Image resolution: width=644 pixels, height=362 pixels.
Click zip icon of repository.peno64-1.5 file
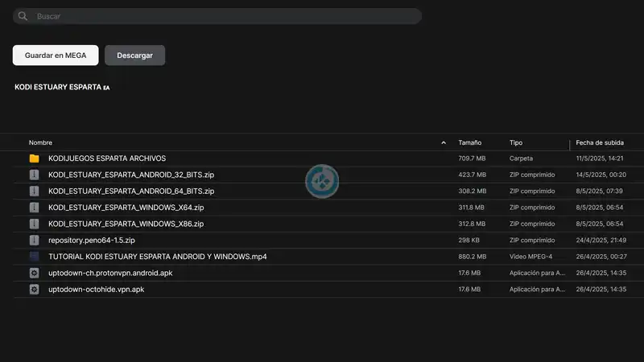coord(34,240)
